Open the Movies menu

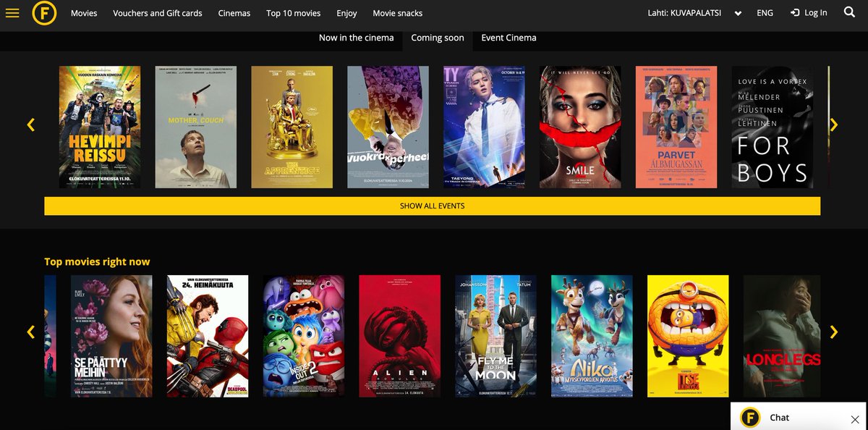coord(84,13)
